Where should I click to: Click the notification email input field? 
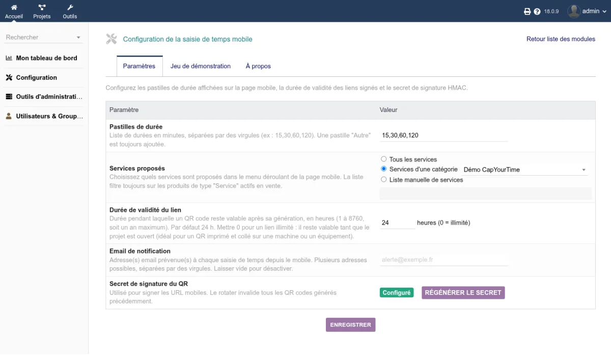tap(444, 260)
